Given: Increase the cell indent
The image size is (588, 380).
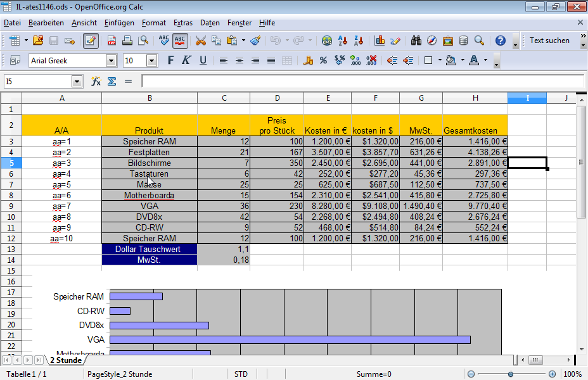Looking at the screenshot, I should tap(407, 60).
